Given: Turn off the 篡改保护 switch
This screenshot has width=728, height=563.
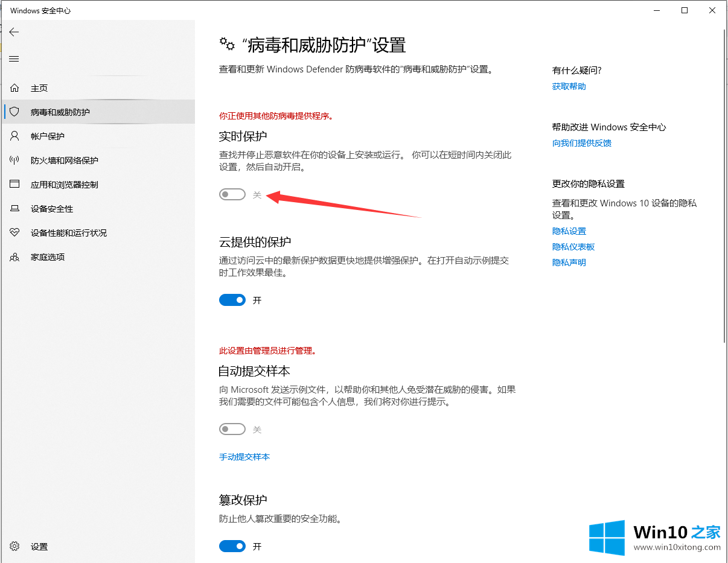Looking at the screenshot, I should point(232,546).
